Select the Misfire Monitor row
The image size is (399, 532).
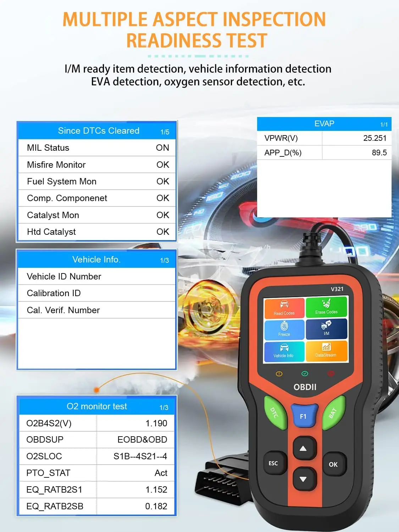point(97,165)
